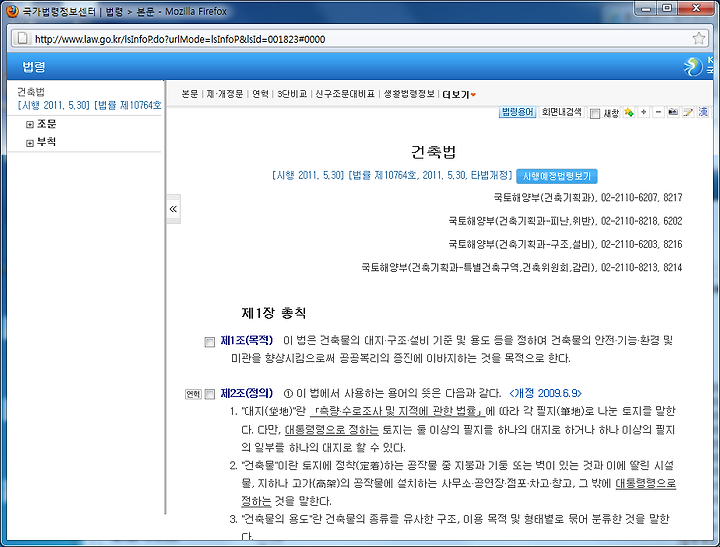Toggle Hanja display icon 漢
This screenshot has width=720, height=547.
[703, 112]
